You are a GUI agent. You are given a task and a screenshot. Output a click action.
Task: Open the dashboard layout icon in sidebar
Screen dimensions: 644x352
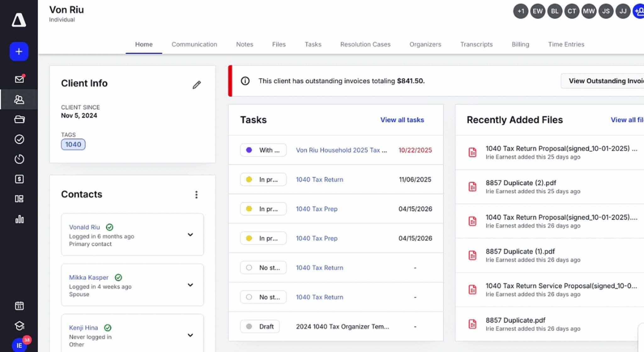[x=19, y=199]
